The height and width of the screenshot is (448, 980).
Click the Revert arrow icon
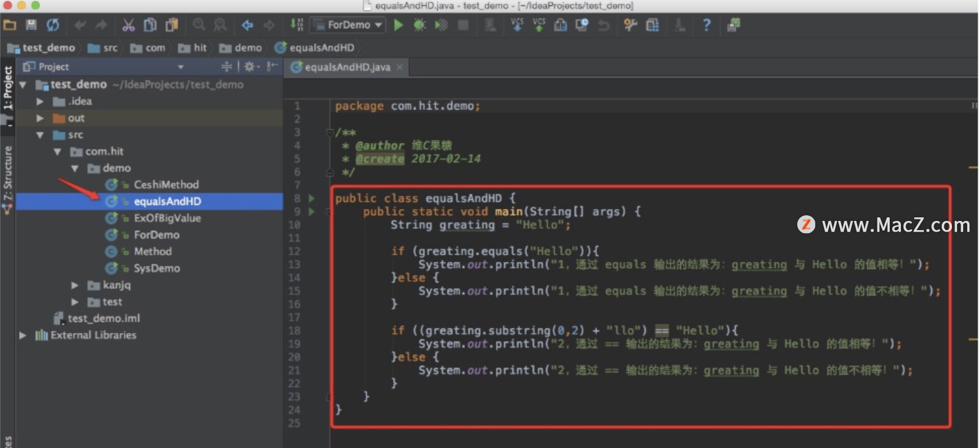(604, 25)
